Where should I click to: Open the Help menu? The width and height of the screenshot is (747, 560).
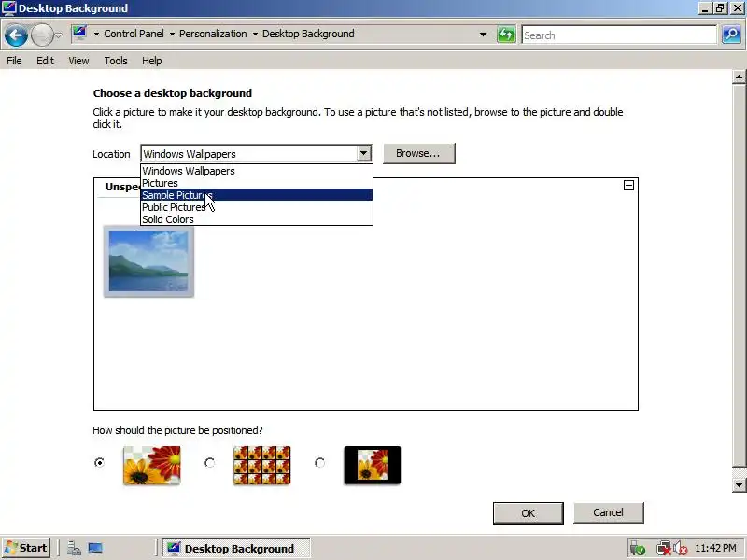(x=152, y=61)
